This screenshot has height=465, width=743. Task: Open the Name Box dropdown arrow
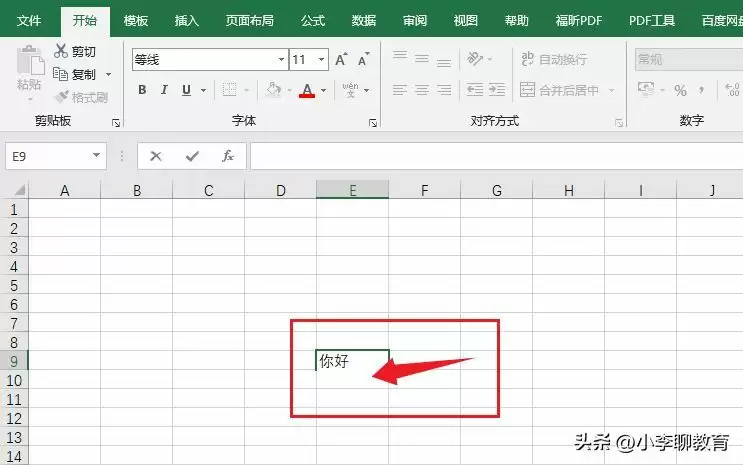tap(97, 155)
